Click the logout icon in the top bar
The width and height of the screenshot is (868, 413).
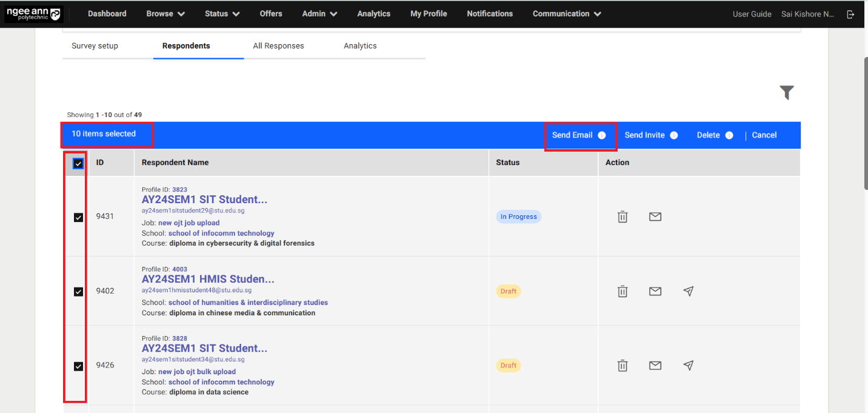(x=850, y=13)
